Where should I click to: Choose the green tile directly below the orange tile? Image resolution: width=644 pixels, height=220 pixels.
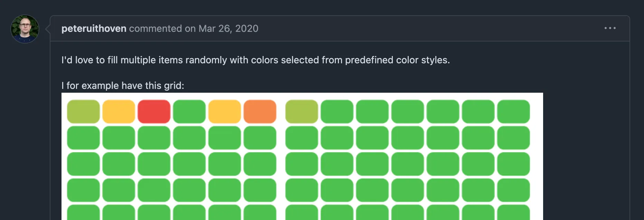coord(260,138)
